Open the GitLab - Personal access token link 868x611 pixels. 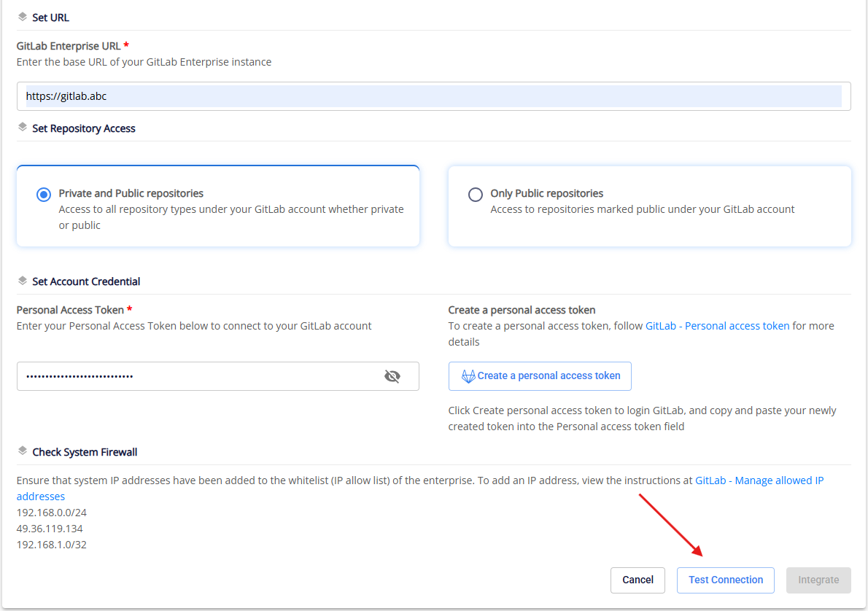click(717, 326)
